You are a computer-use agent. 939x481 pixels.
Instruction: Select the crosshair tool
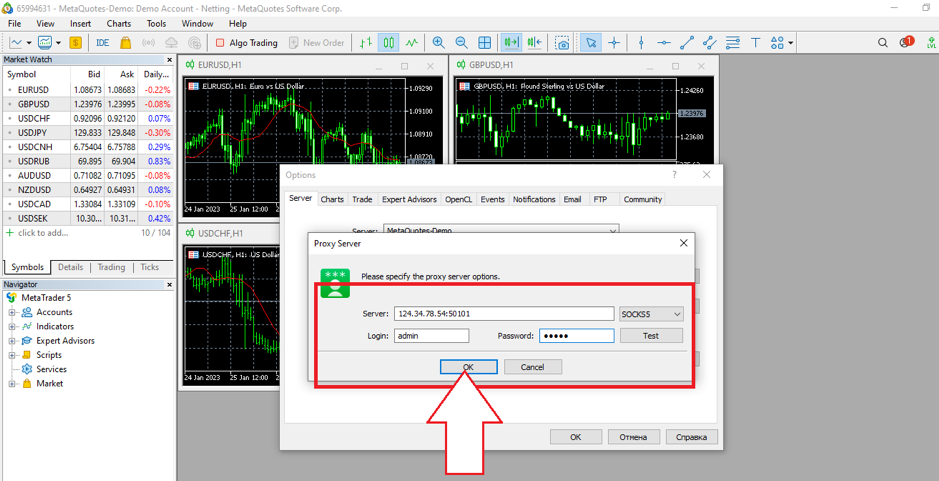614,43
